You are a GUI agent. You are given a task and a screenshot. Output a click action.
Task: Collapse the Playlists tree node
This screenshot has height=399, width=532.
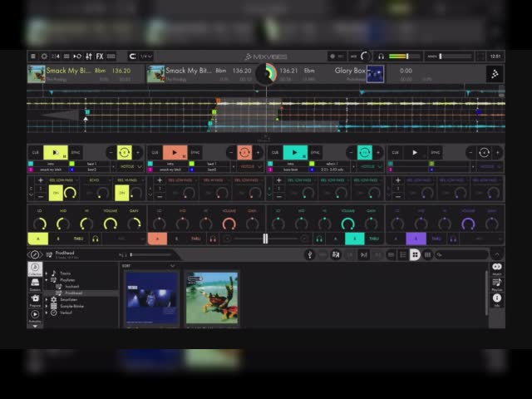47,280
